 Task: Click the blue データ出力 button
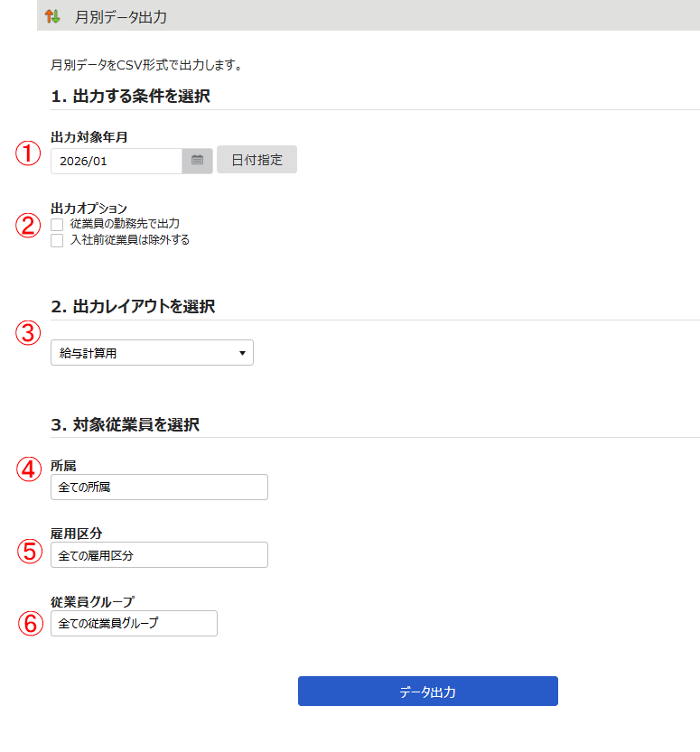pos(428,692)
